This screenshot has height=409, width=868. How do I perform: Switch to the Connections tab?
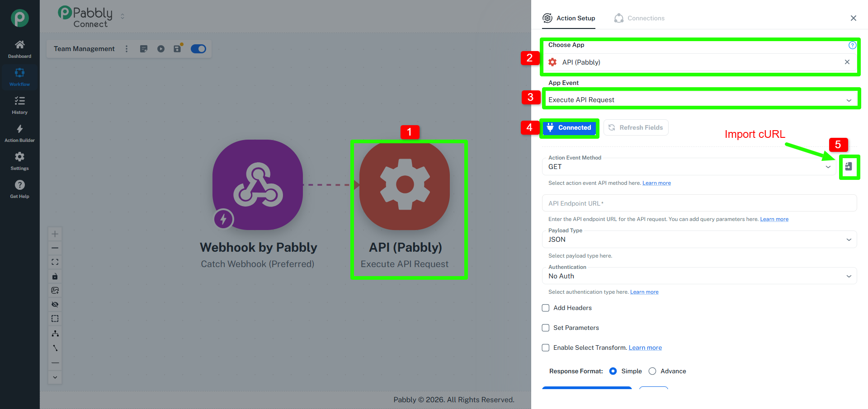point(640,18)
